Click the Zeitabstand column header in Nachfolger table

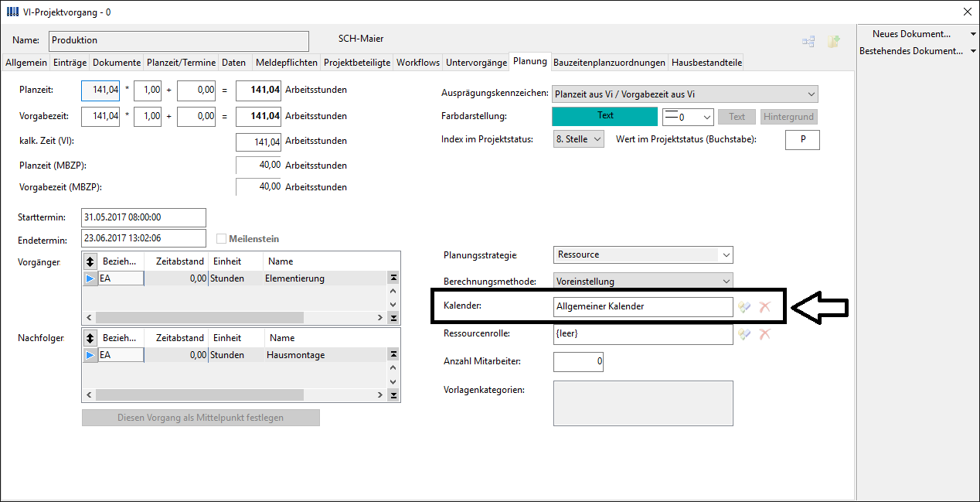(x=175, y=338)
